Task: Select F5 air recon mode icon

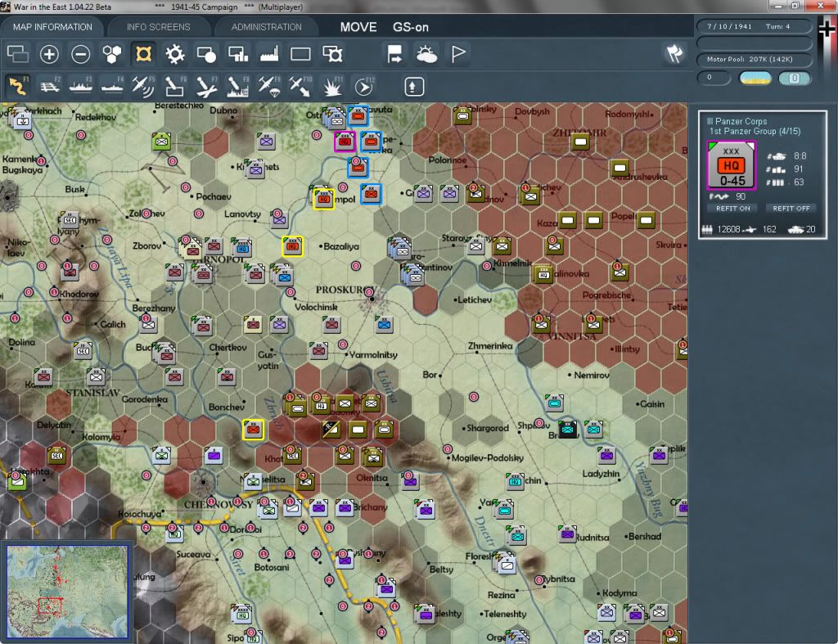Action: [143, 86]
